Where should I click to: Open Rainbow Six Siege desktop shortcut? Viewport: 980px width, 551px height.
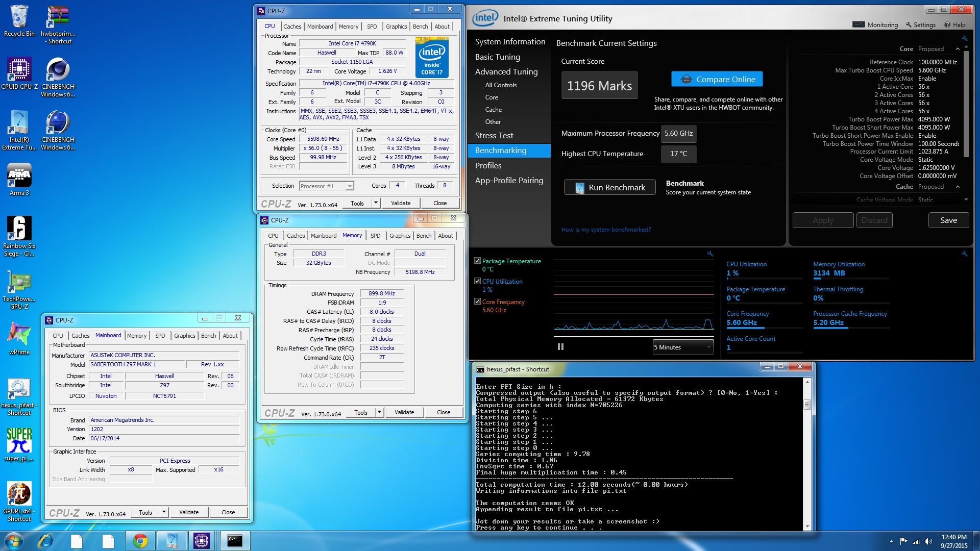click(19, 236)
